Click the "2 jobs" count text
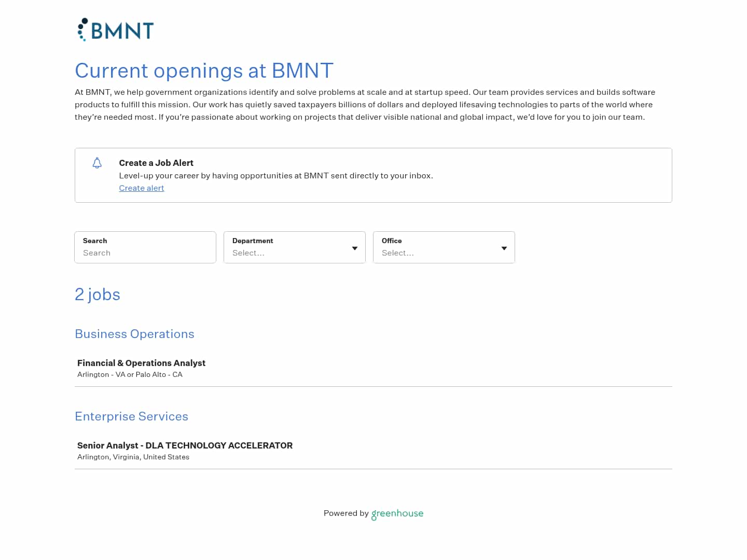The height and width of the screenshot is (560, 747). 98,295
